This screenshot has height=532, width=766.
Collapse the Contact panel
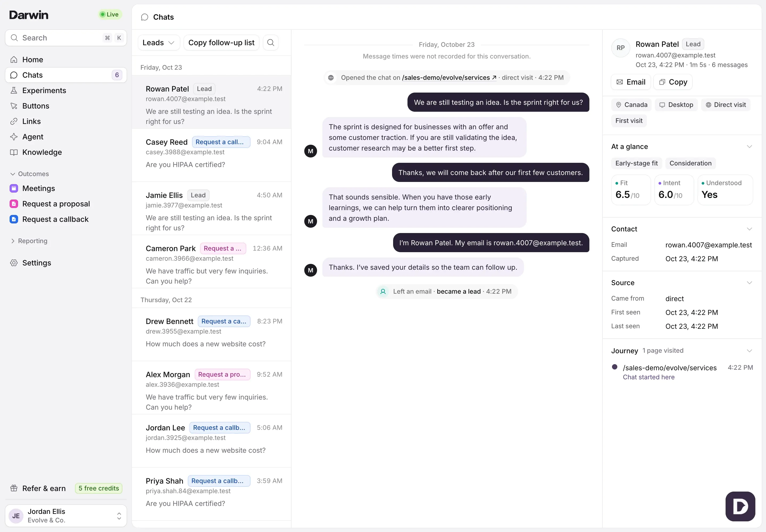pyautogui.click(x=749, y=229)
